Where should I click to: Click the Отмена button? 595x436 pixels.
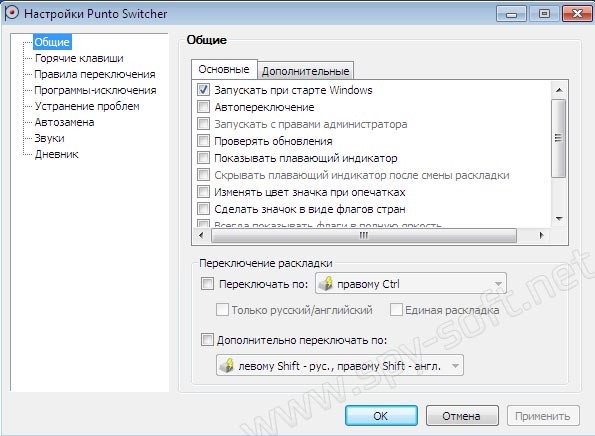[x=462, y=416]
